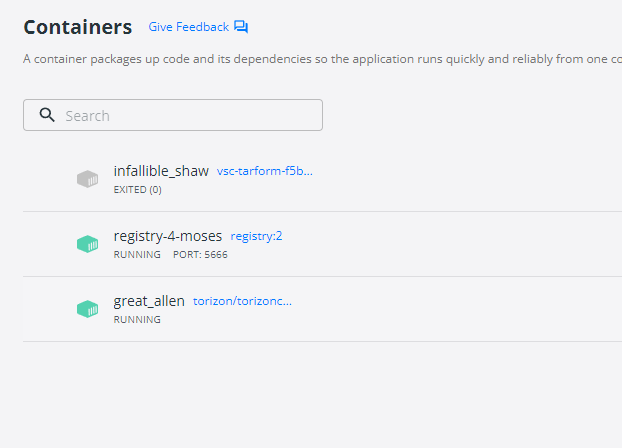Click the green great_allen container icon
622x448 pixels.
87,309
